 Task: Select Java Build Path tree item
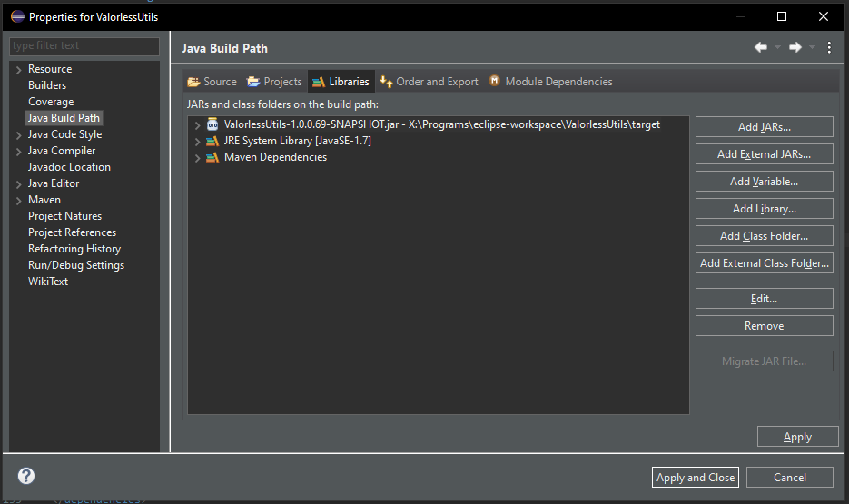tap(64, 118)
